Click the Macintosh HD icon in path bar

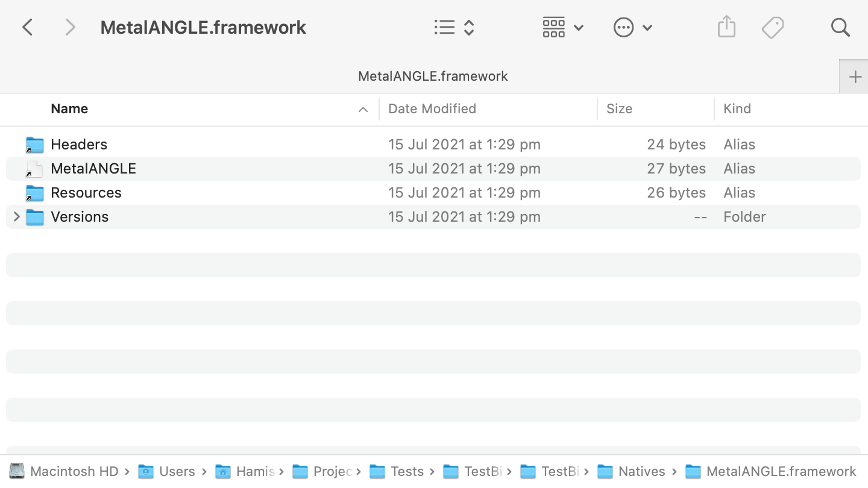pos(17,471)
